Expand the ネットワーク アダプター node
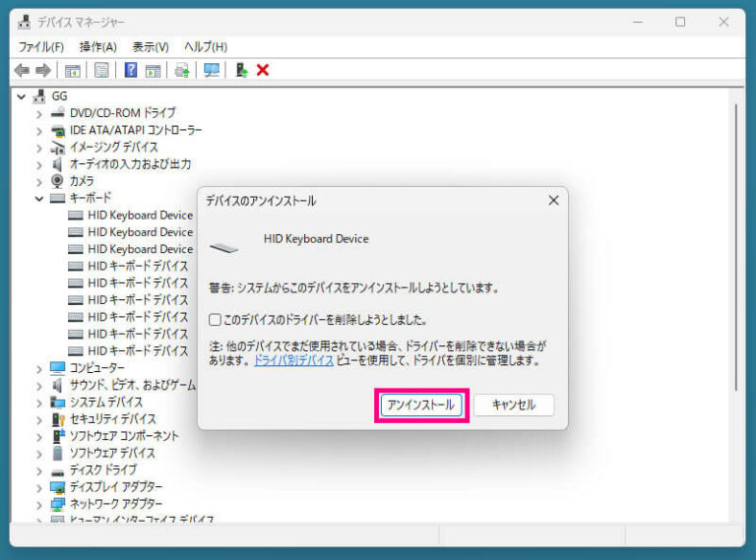Image resolution: width=756 pixels, height=560 pixels. point(39,505)
